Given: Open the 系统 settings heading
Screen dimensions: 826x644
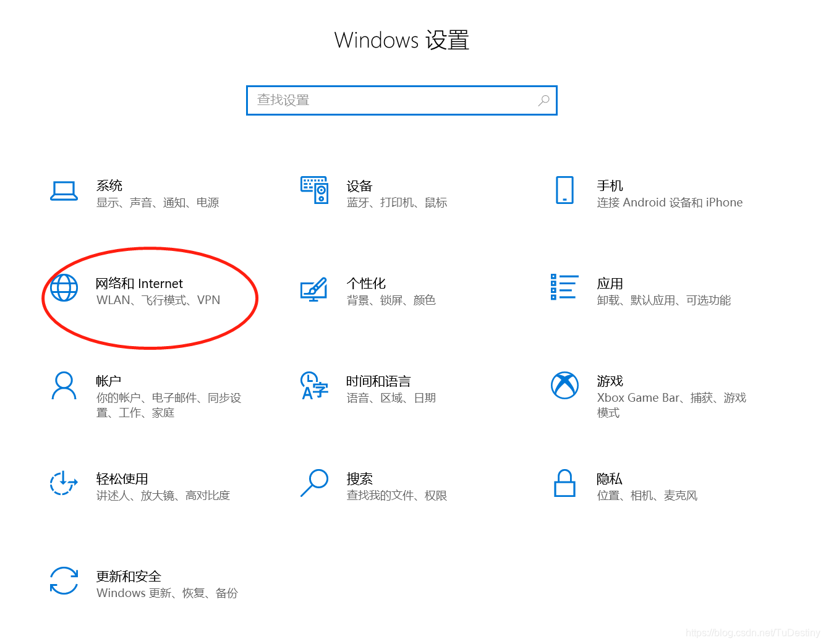Looking at the screenshot, I should (x=109, y=185).
